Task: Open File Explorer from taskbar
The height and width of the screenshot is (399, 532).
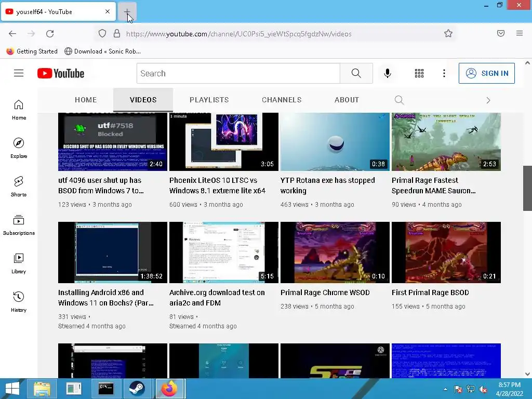Action: pos(42,389)
